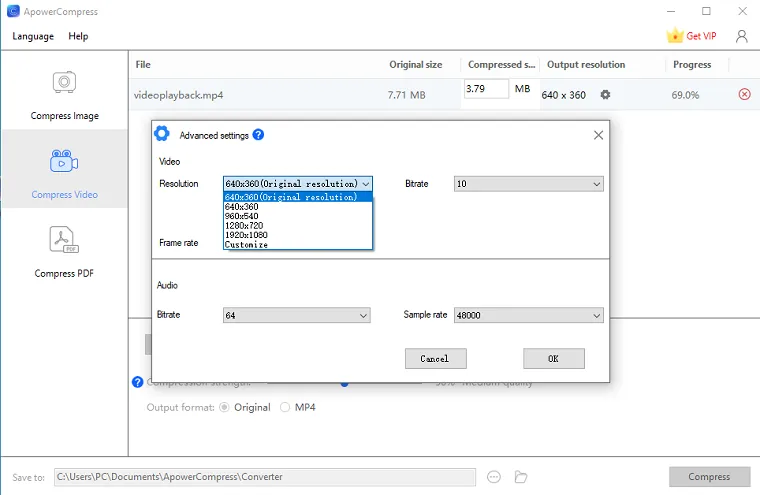Choose the 960x540 resolution option
The height and width of the screenshot is (495, 760).
click(x=298, y=216)
